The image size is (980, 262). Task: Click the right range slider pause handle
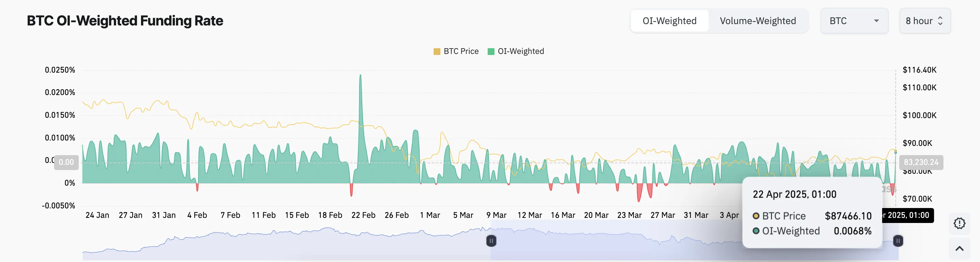tap(898, 241)
